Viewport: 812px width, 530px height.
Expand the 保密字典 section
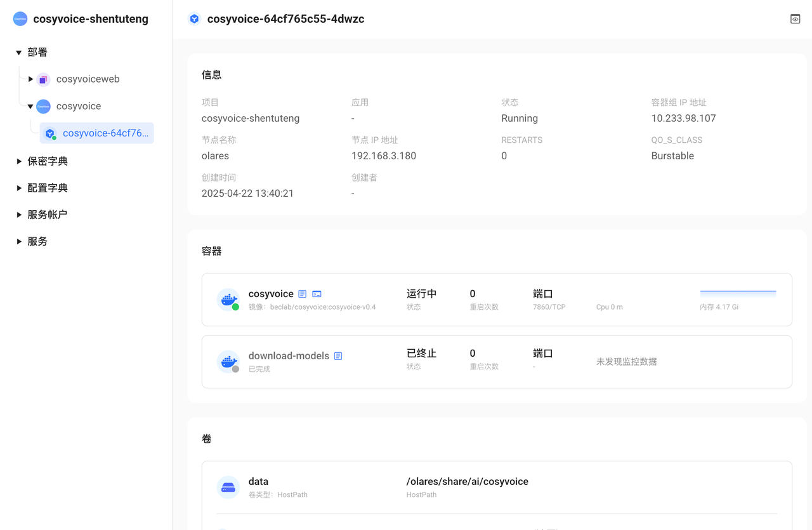coord(19,161)
